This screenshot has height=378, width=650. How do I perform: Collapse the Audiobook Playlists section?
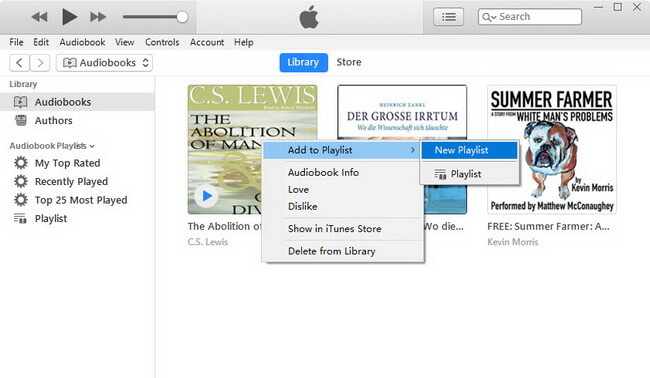click(x=92, y=146)
